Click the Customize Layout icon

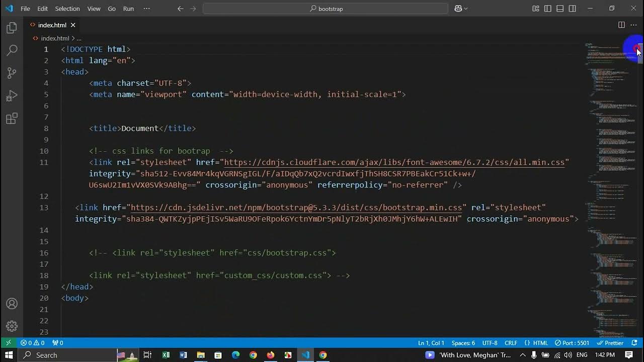coord(536,9)
